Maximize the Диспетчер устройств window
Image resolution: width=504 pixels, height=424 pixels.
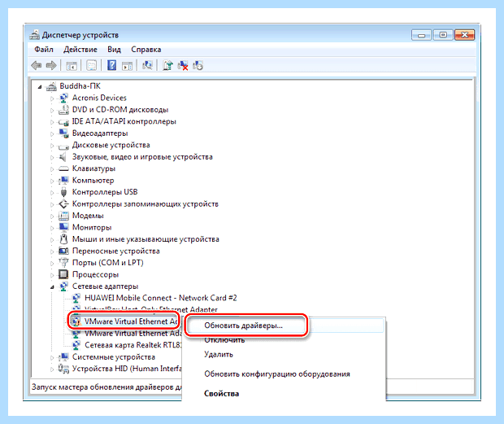(443, 35)
